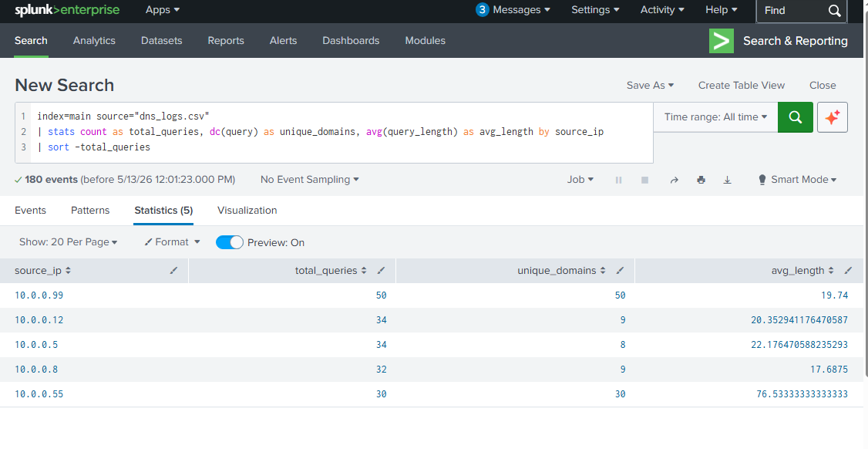Viewport: 868px width, 449px height.
Task: Edit the total_queries column pencil icon
Action: (x=381, y=271)
